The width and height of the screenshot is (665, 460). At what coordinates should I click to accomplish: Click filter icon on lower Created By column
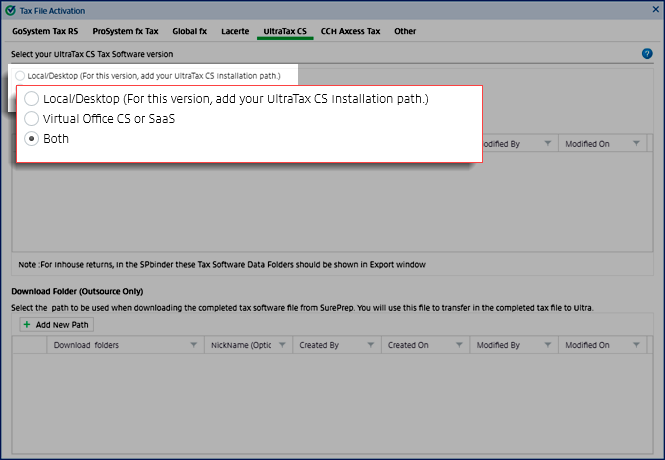pyautogui.click(x=370, y=345)
